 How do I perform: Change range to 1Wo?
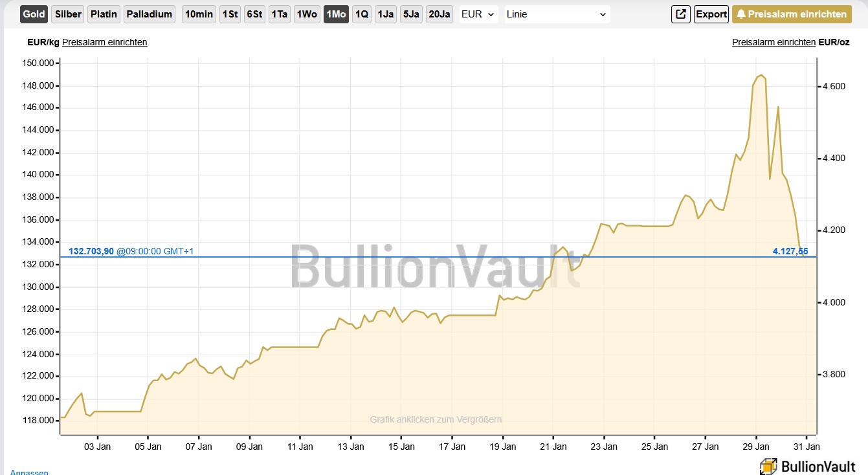pyautogui.click(x=307, y=14)
